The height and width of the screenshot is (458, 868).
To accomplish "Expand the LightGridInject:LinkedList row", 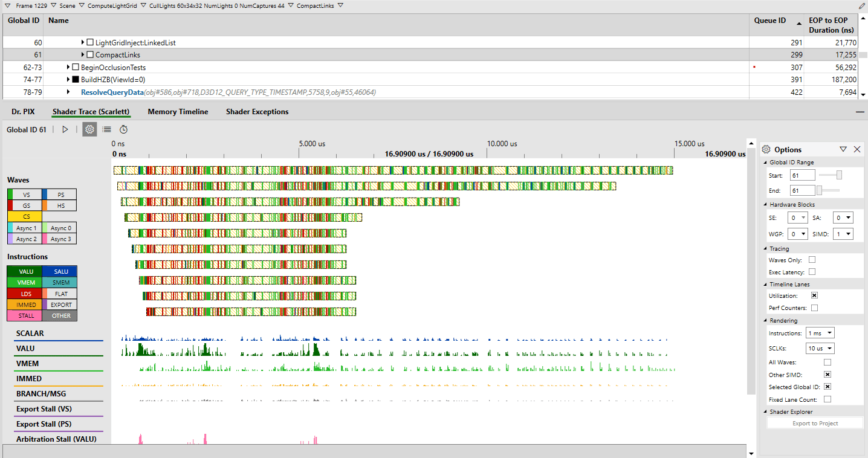I will pyautogui.click(x=83, y=43).
